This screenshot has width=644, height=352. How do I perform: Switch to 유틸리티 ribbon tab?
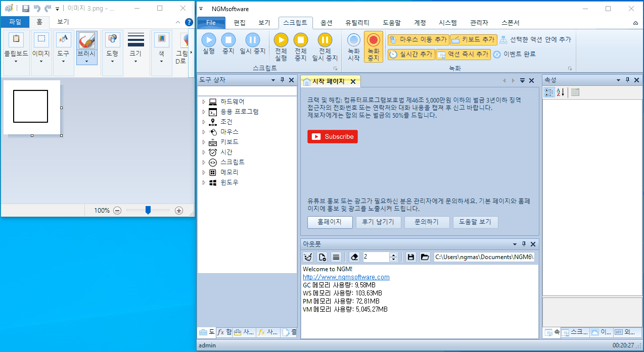(x=357, y=23)
